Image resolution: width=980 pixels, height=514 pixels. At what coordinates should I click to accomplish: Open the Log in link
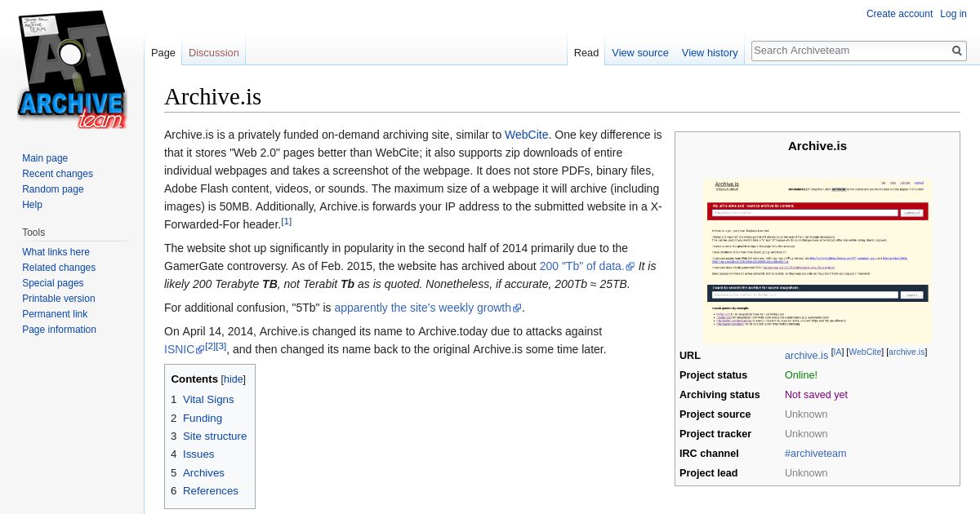[953, 14]
